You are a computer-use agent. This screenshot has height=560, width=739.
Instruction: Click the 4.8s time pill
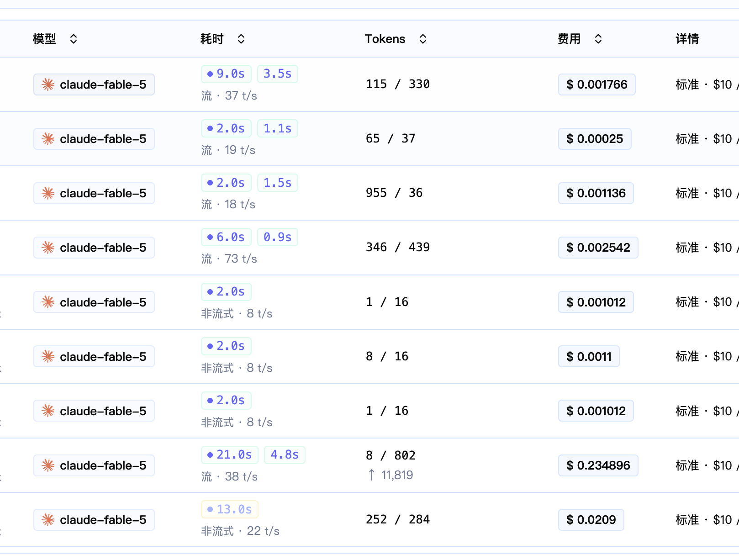coord(285,455)
